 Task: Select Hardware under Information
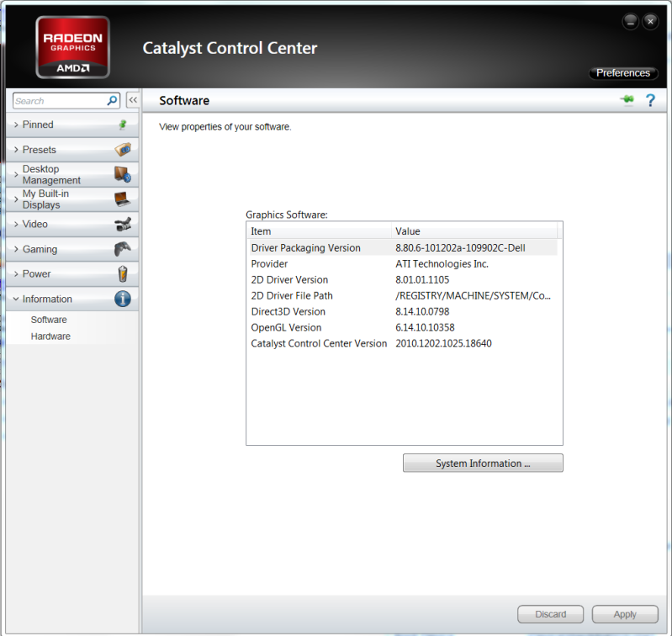(50, 337)
